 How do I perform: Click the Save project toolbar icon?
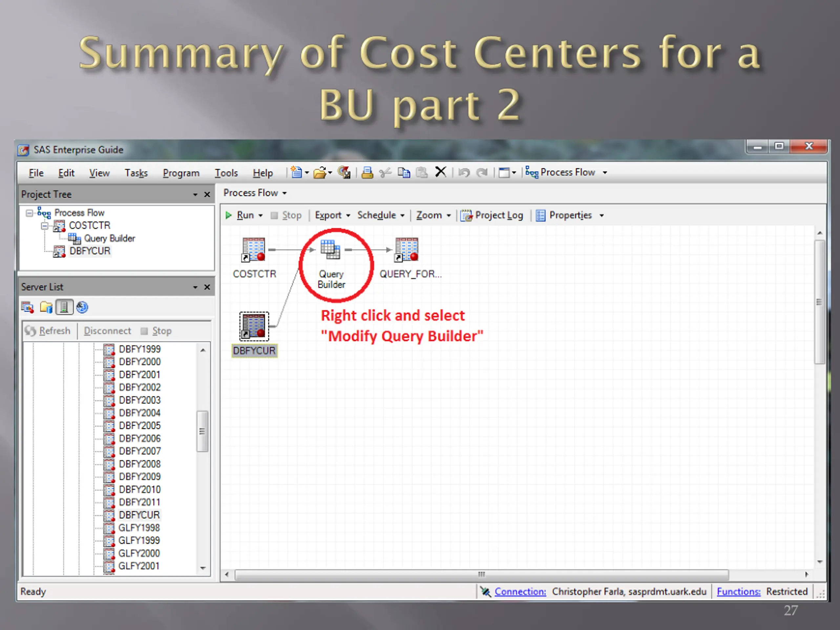[x=344, y=172]
